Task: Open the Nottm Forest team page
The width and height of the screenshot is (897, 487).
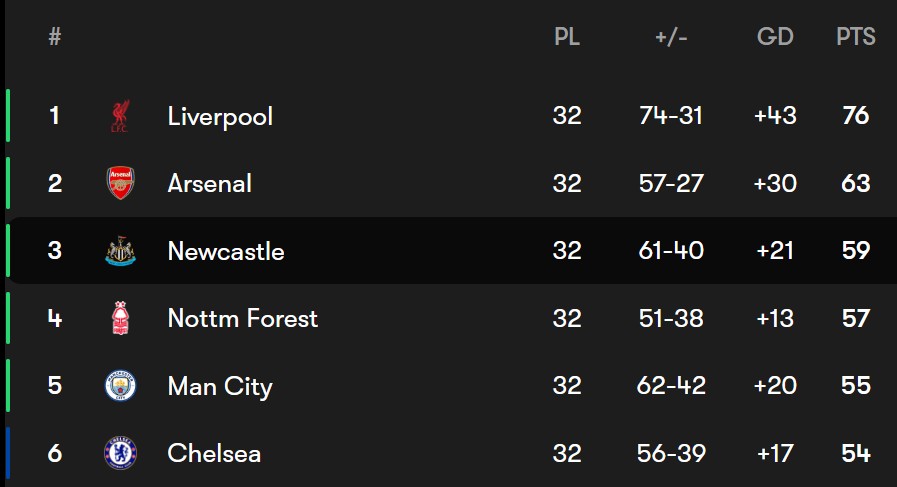Action: [243, 319]
